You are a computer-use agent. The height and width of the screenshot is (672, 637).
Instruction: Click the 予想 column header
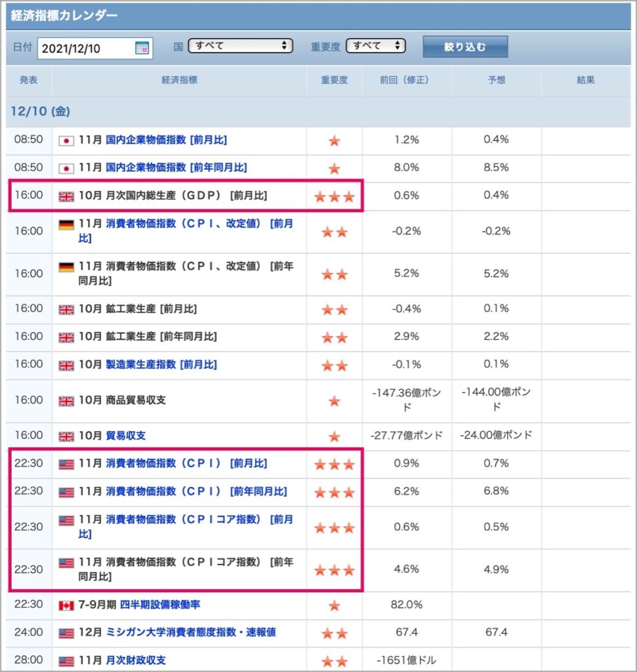pyautogui.click(x=497, y=80)
